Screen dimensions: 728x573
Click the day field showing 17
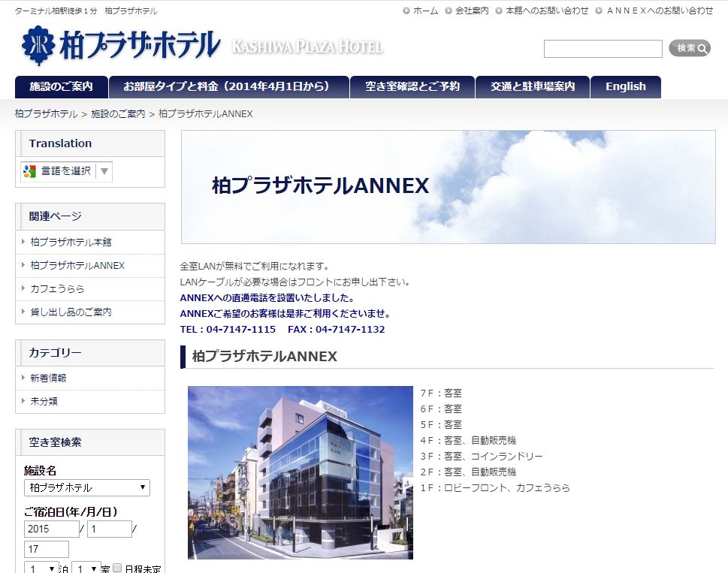click(47, 549)
